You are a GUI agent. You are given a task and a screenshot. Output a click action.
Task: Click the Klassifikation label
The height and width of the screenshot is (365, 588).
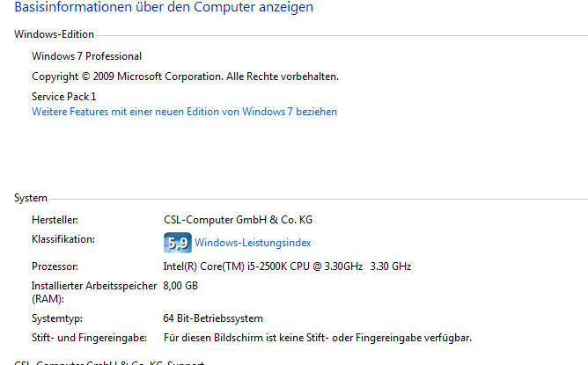(x=62, y=239)
